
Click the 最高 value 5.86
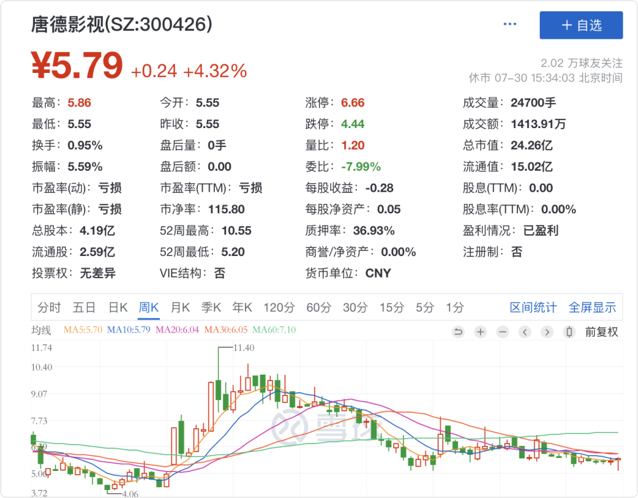(79, 103)
